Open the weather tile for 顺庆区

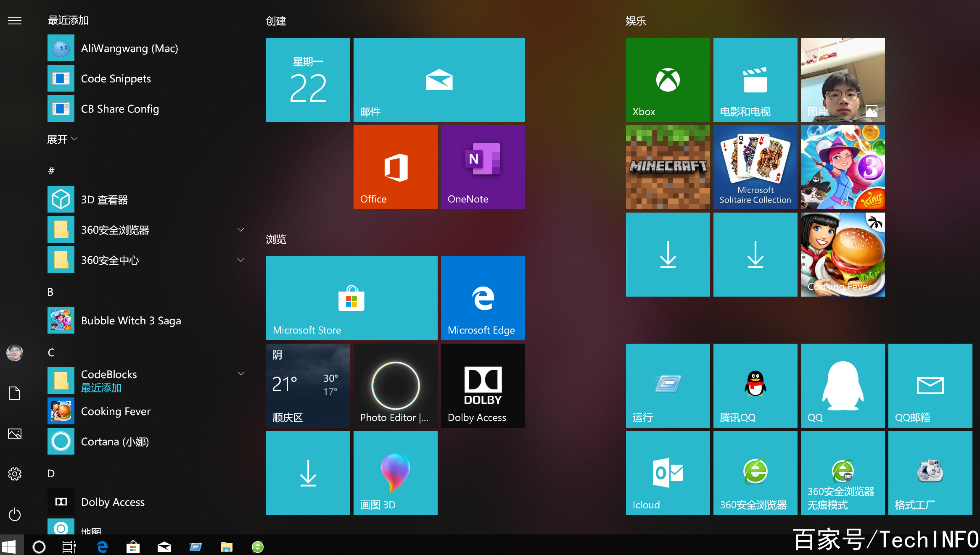308,386
